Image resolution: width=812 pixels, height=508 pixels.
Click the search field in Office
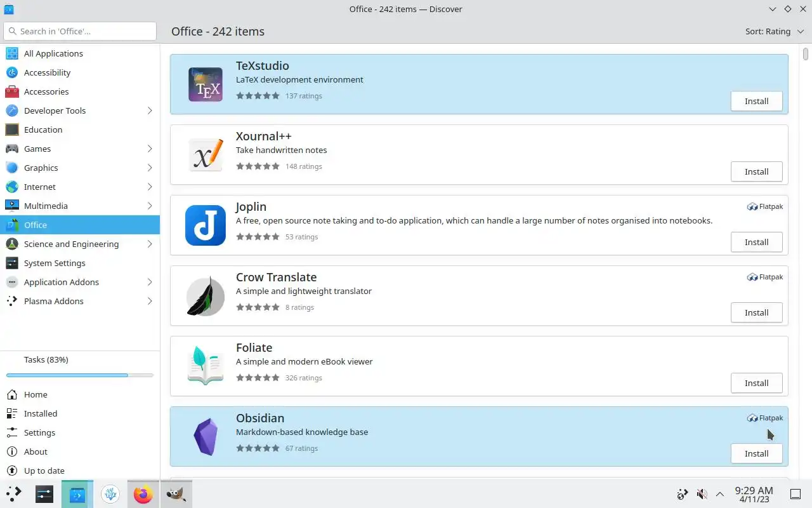coord(80,31)
